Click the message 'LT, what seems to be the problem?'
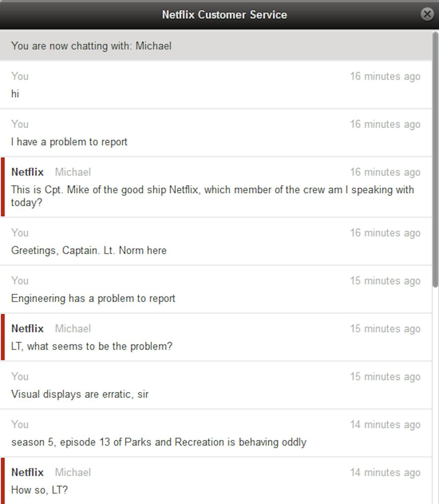The height and width of the screenshot is (504, 439). (x=91, y=346)
